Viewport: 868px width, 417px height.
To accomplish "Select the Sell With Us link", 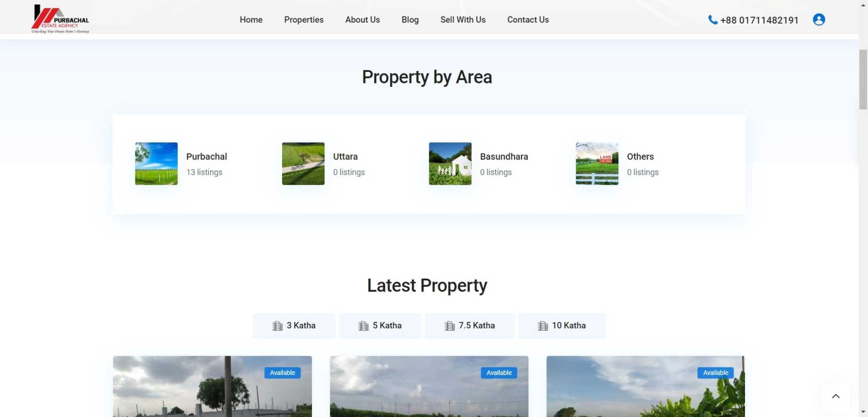I will tap(462, 20).
